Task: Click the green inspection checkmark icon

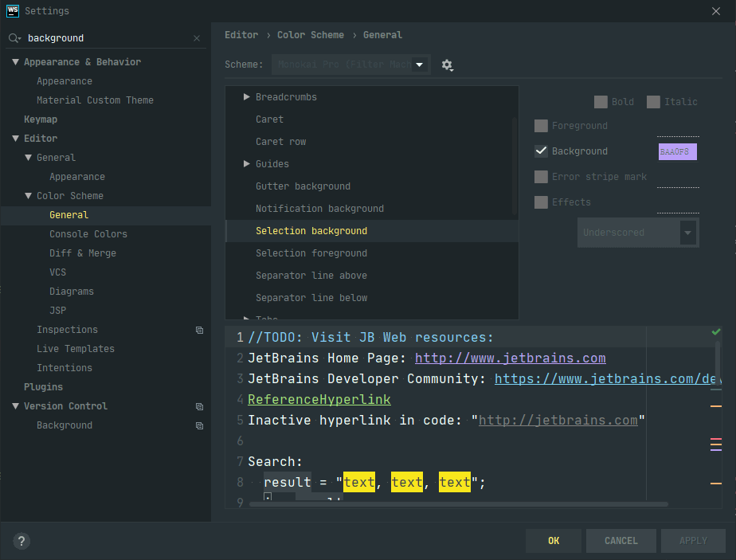Action: tap(716, 331)
